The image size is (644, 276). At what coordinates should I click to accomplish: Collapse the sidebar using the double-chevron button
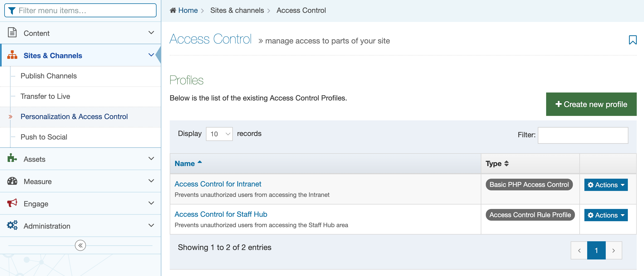click(x=80, y=245)
